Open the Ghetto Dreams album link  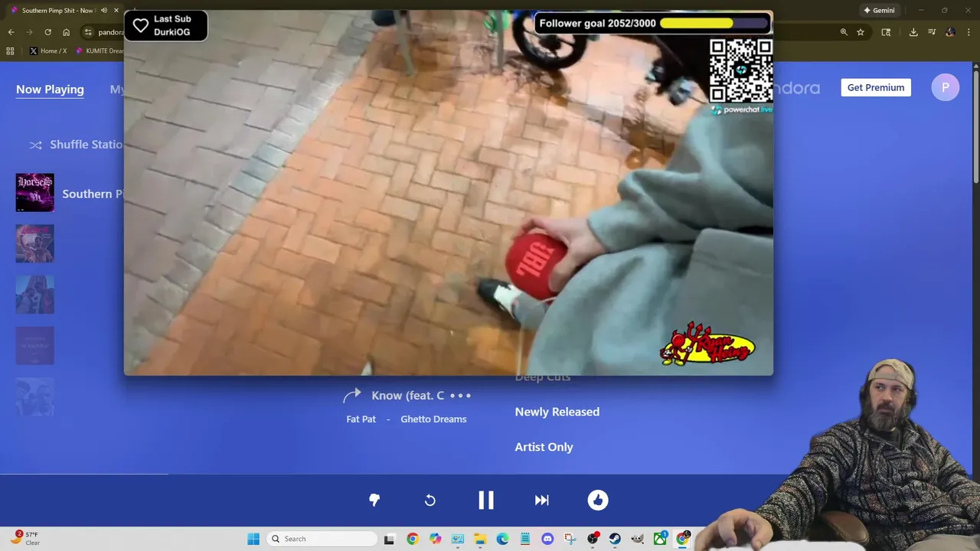point(433,419)
